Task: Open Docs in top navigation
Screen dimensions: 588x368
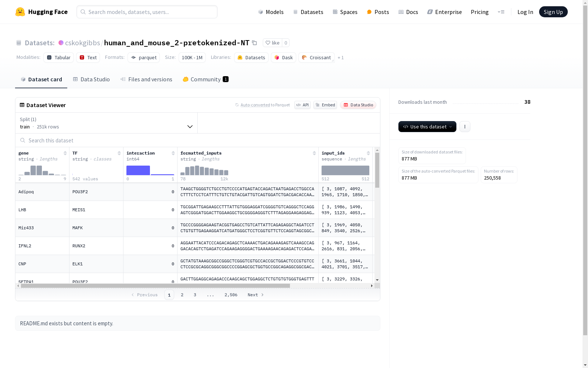Action: tap(408, 12)
